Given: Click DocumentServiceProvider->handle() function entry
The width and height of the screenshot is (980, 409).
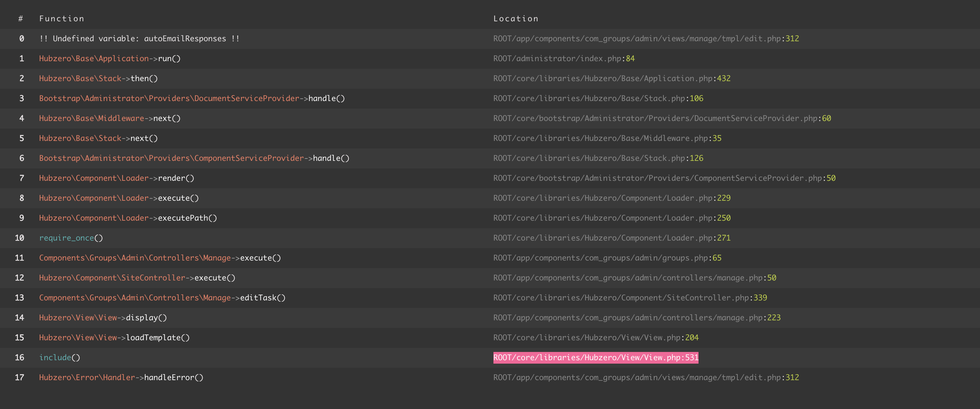Looking at the screenshot, I should coord(192,98).
